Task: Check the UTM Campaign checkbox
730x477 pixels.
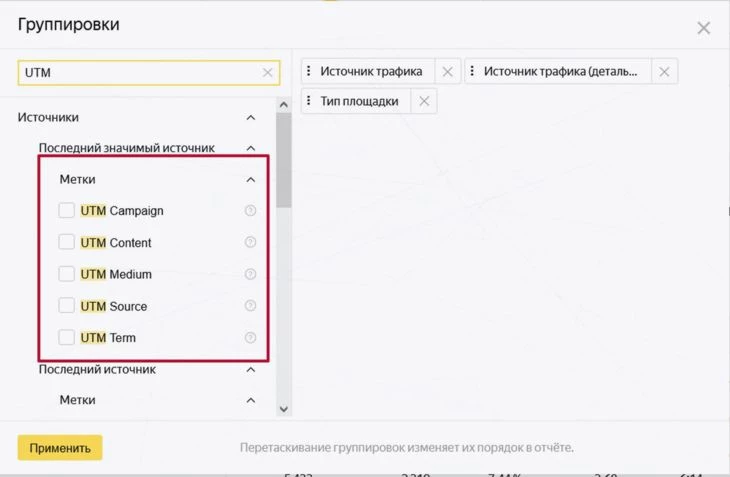Action: click(x=66, y=210)
